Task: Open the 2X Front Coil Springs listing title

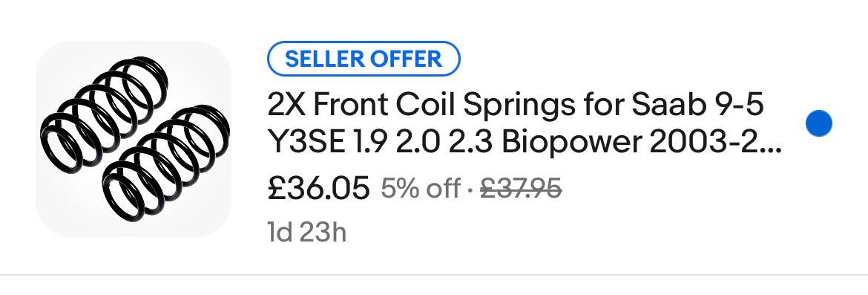Action: pyautogui.click(x=525, y=123)
